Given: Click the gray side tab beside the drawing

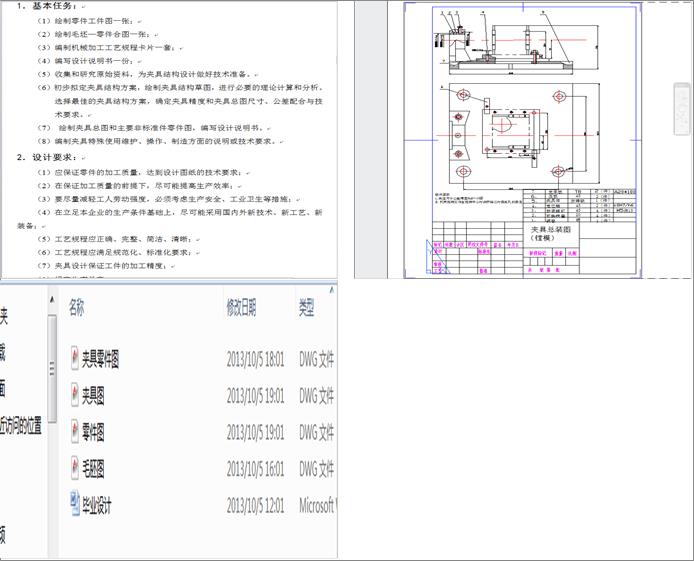Looking at the screenshot, I should click(x=682, y=108).
